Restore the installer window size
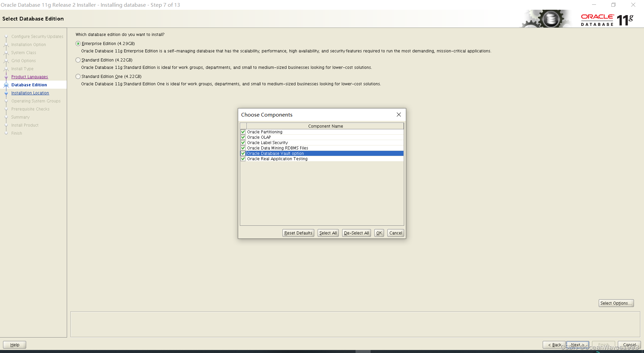The height and width of the screenshot is (353, 644). click(x=613, y=5)
